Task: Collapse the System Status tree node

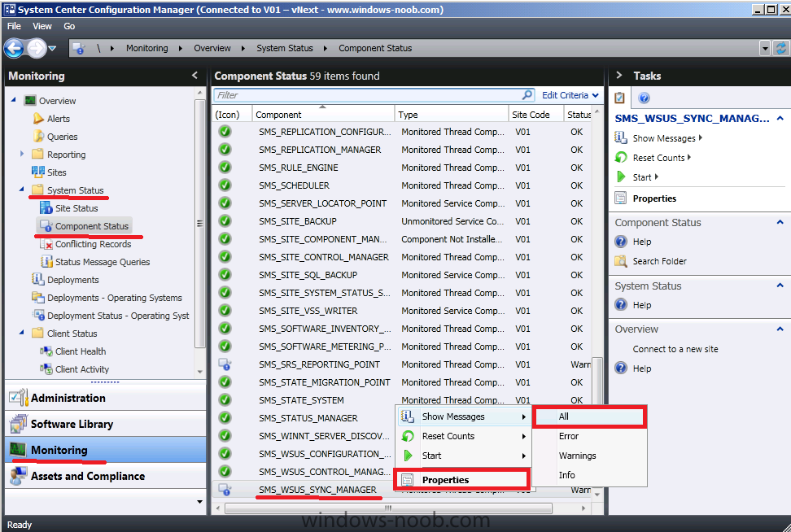Action: click(22, 190)
